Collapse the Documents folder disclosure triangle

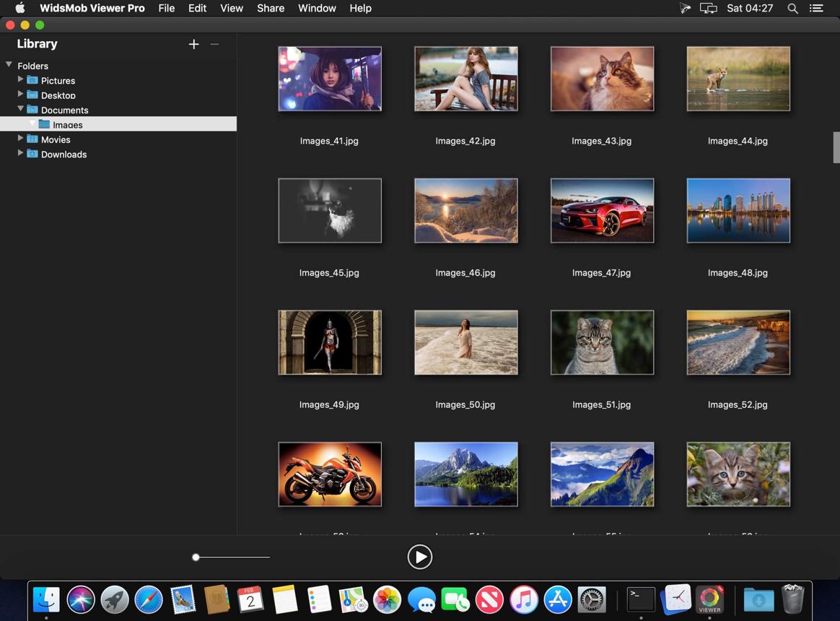tap(20, 109)
